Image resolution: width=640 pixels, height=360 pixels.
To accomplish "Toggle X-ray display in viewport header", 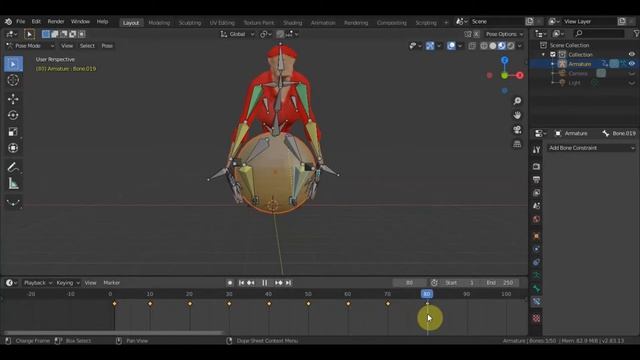I will coord(472,46).
